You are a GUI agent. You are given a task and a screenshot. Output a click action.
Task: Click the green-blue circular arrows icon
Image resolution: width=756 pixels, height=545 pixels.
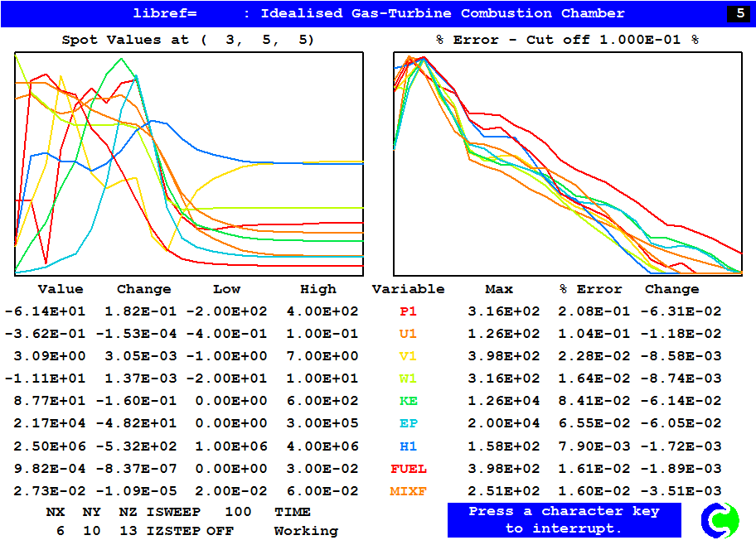(720, 519)
